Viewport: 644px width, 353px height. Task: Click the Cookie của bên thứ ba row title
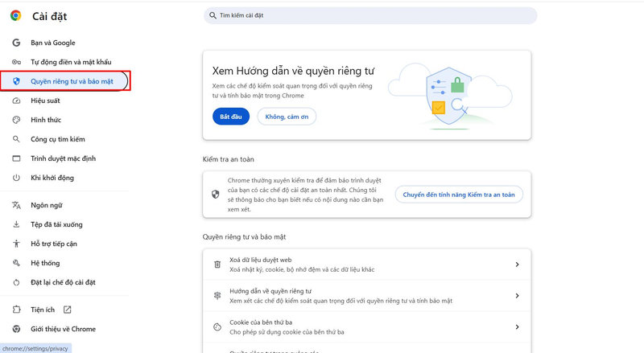(x=261, y=322)
